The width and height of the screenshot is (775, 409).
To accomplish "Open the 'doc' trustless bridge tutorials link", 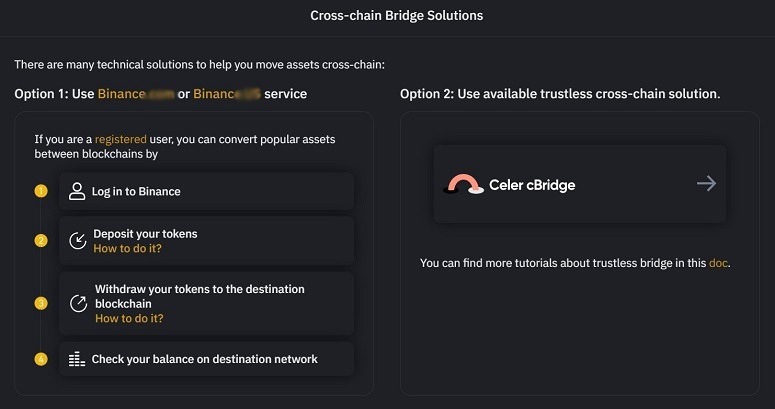I will click(718, 263).
